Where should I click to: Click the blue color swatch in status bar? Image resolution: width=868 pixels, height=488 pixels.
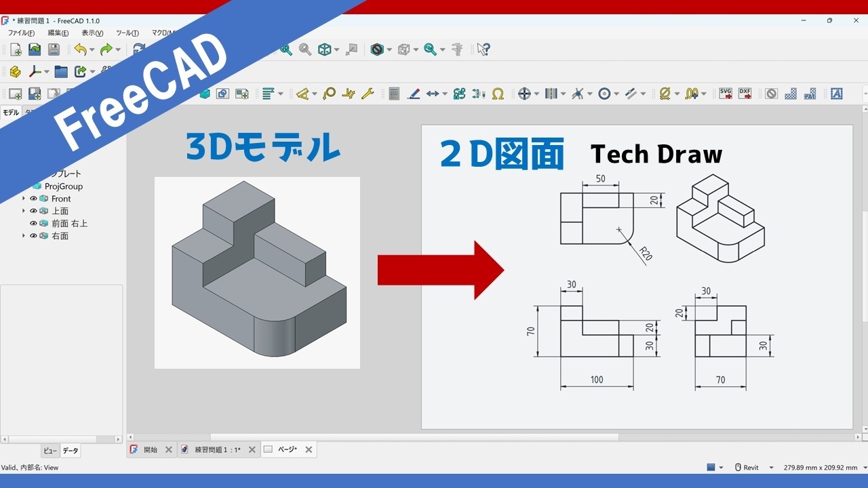711,467
